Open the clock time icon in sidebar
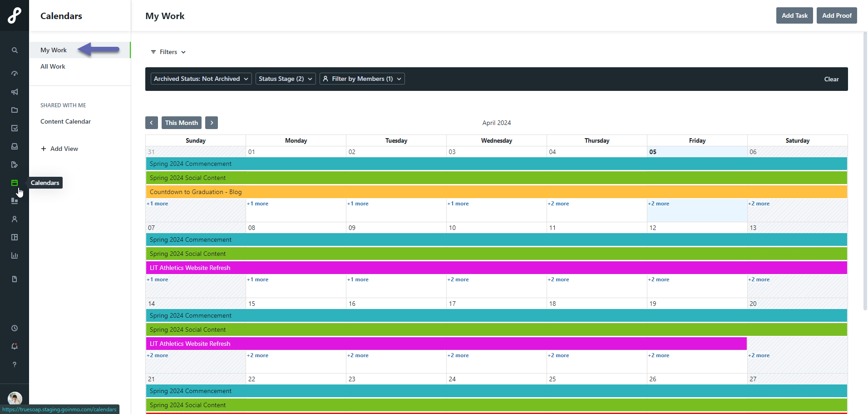 point(15,328)
